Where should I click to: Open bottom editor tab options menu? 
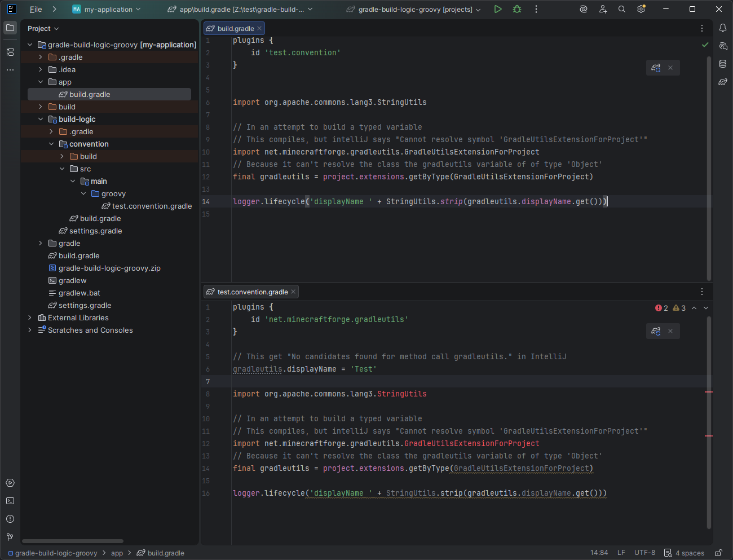[702, 292]
